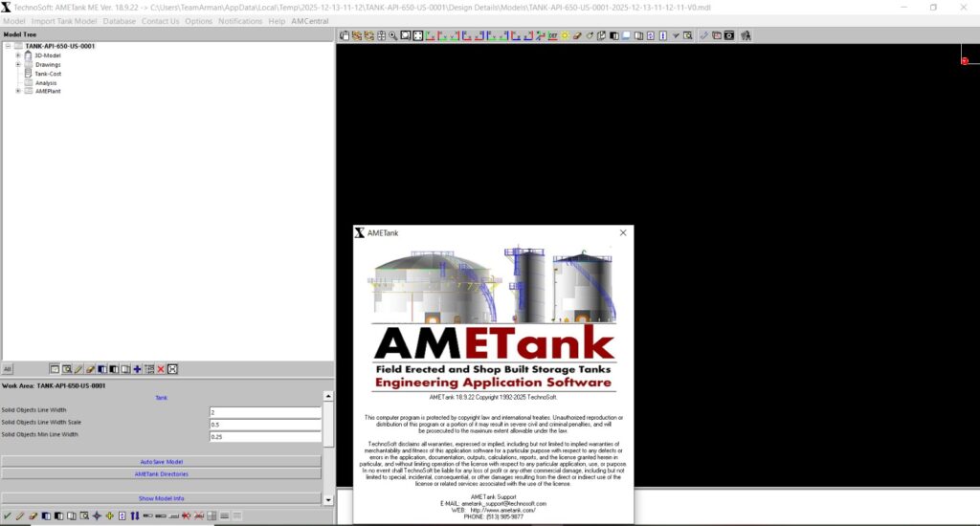
Task: Open the Import Tank Model menu
Action: click(64, 21)
